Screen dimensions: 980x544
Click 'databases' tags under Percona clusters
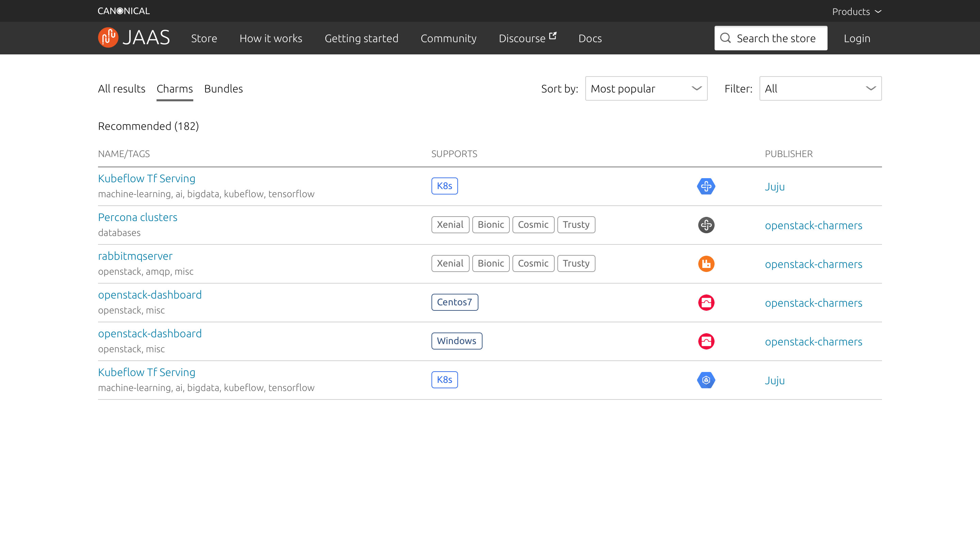click(119, 233)
